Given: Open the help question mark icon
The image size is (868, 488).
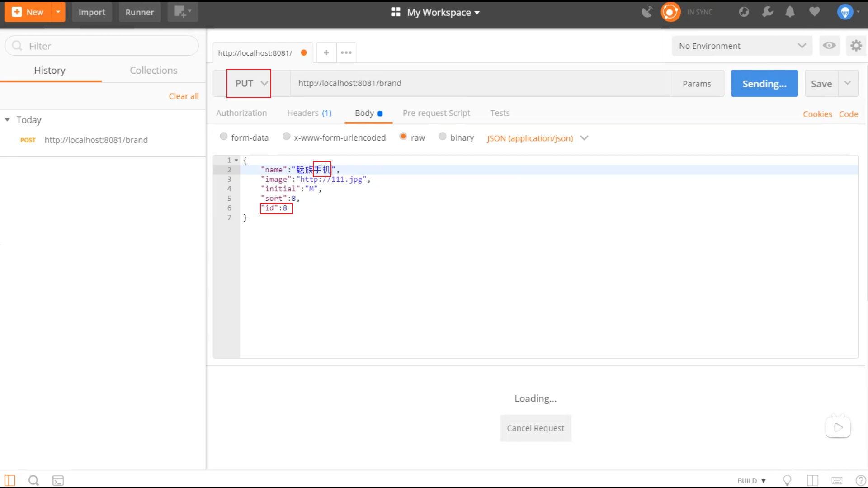Looking at the screenshot, I should [861, 480].
